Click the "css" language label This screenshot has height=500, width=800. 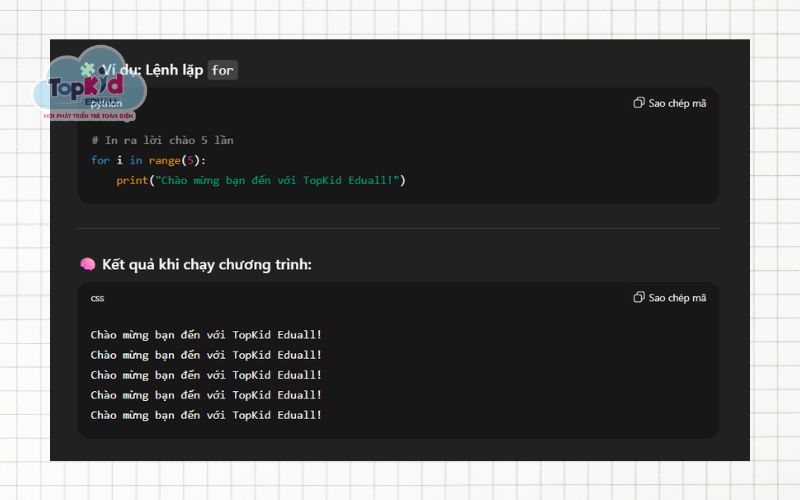coord(97,298)
